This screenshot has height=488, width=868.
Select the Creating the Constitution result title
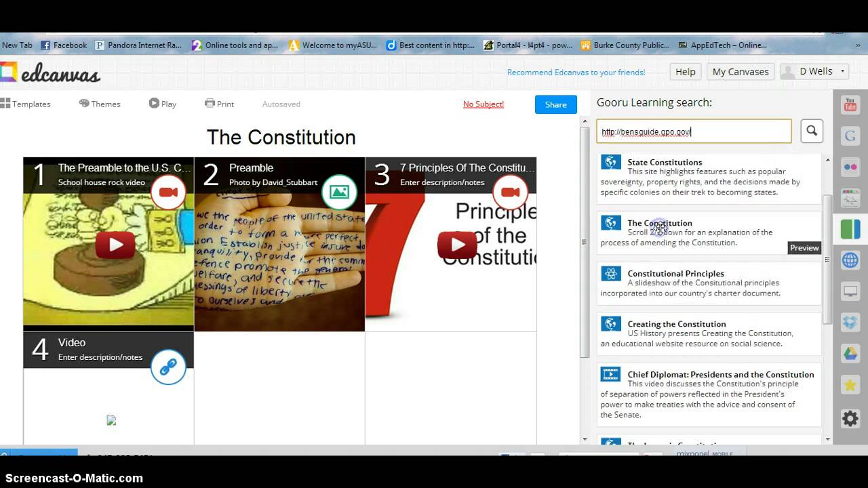pos(677,324)
